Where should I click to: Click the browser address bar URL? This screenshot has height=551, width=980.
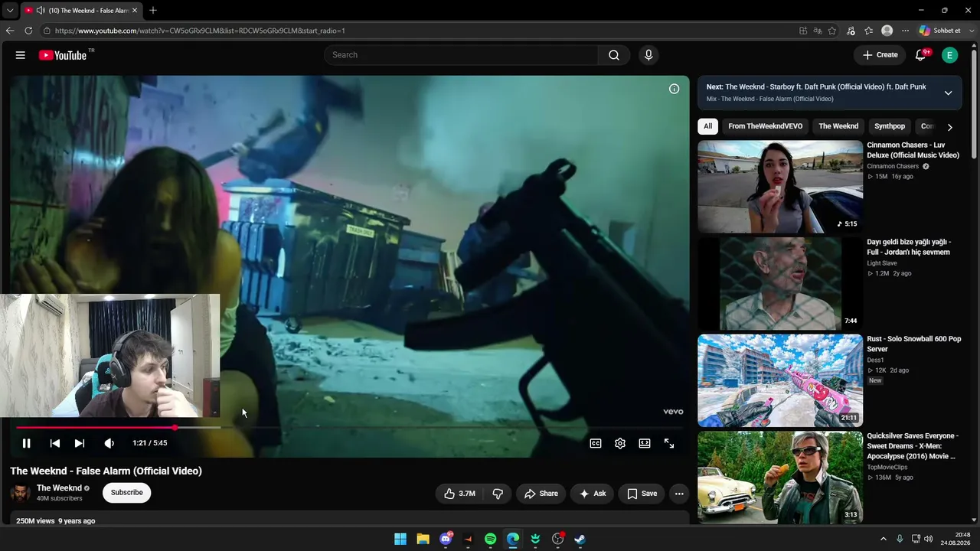coord(200,31)
